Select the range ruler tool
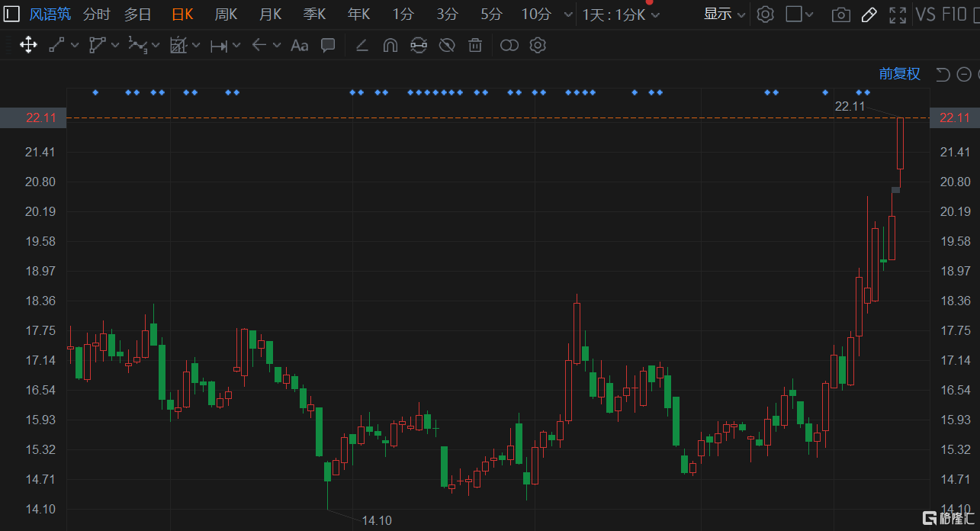 coord(219,46)
